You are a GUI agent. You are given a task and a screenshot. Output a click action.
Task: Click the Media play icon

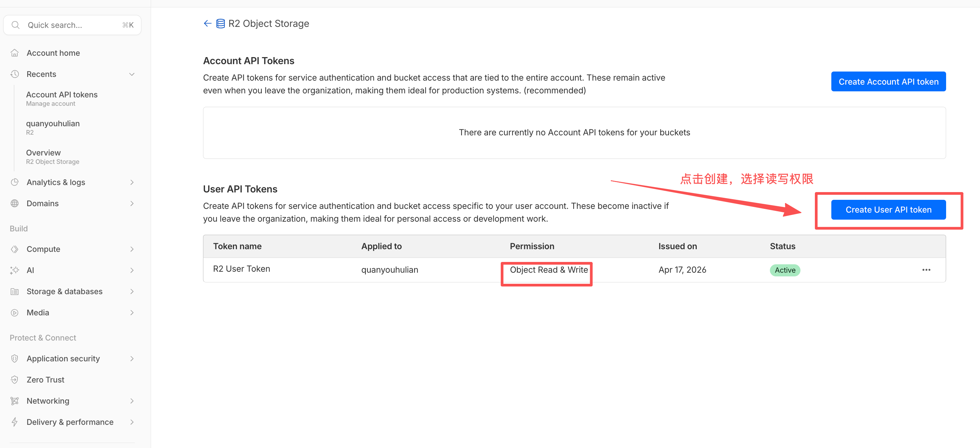[x=14, y=313]
